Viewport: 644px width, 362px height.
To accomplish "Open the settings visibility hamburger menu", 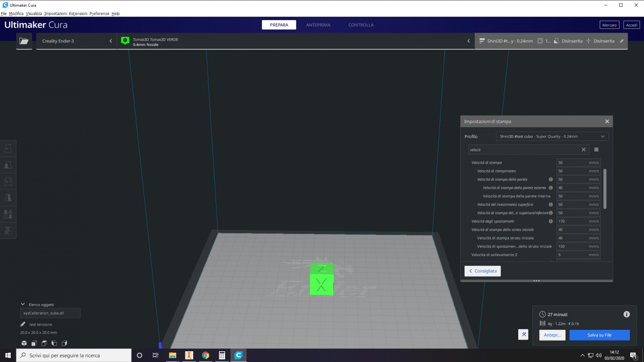I will 596,150.
